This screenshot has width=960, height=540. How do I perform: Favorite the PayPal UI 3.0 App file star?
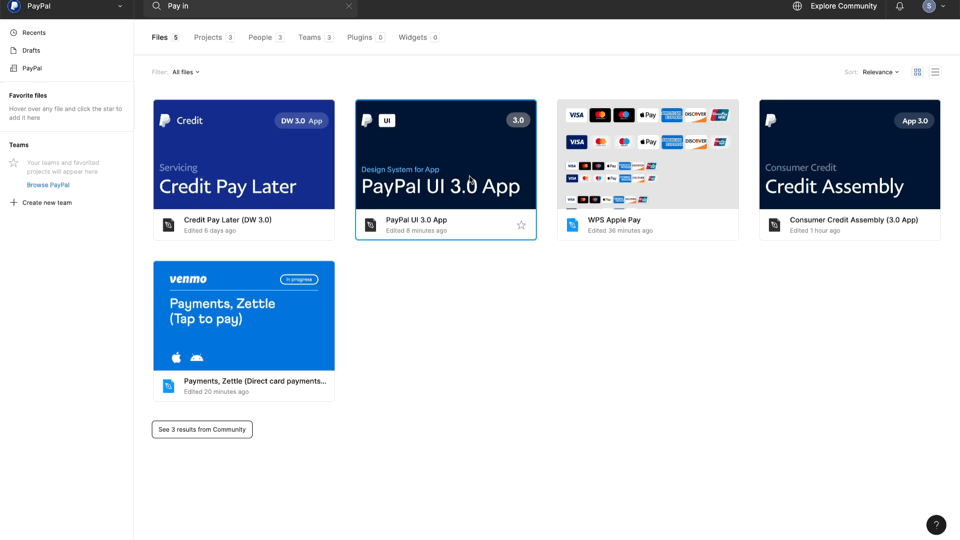[x=521, y=225]
